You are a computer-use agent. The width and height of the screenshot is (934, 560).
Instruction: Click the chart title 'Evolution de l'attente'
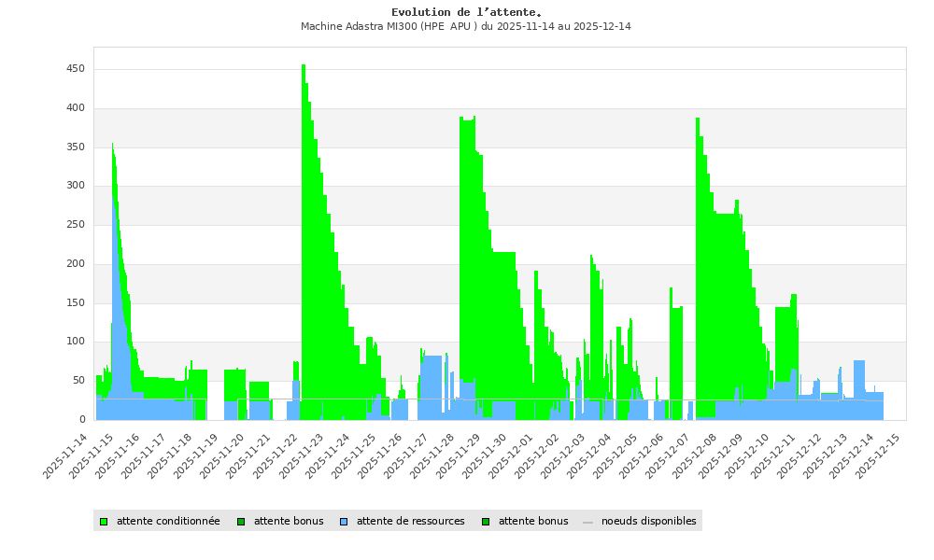[466, 12]
